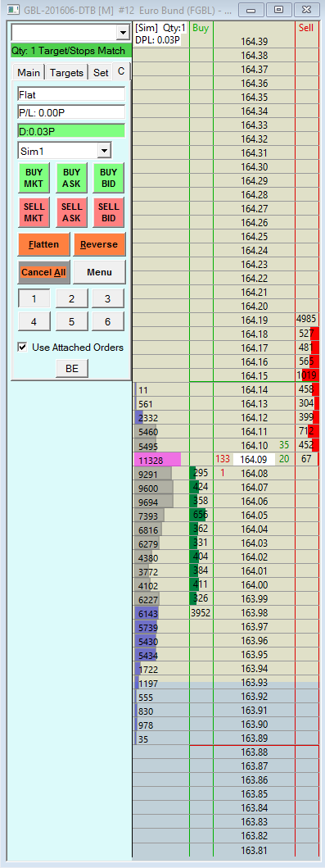Click the pink 11328 volume bar
This screenshot has height=868, width=325.
pos(157,459)
